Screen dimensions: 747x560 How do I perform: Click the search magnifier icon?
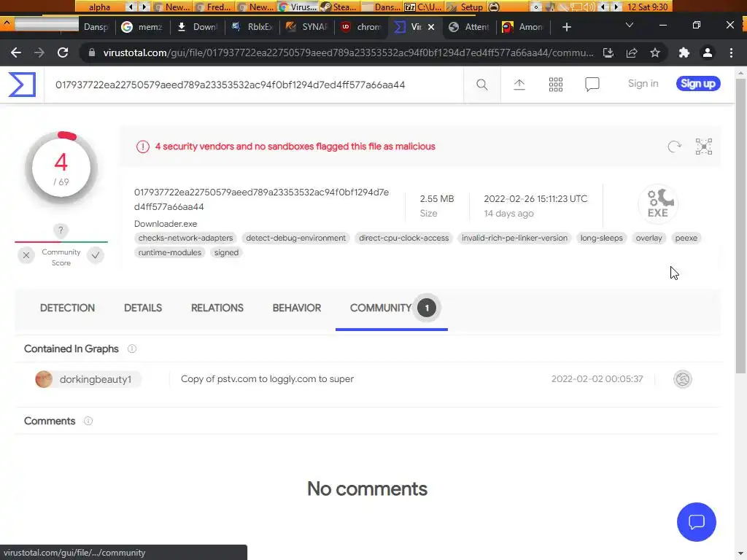pyautogui.click(x=481, y=85)
